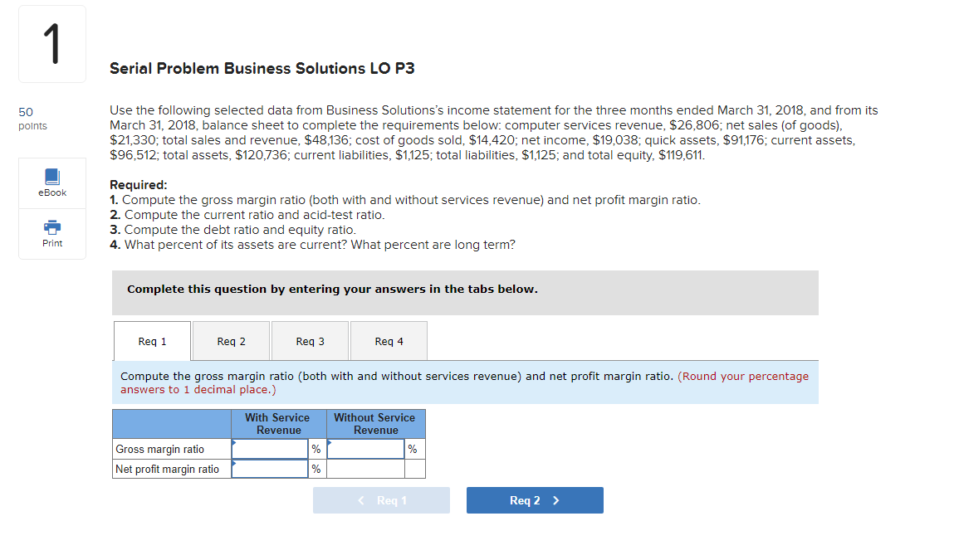Viewport: 954px width, 560px height.
Task: Click the net profit margin ratio input field
Action: click(270, 468)
